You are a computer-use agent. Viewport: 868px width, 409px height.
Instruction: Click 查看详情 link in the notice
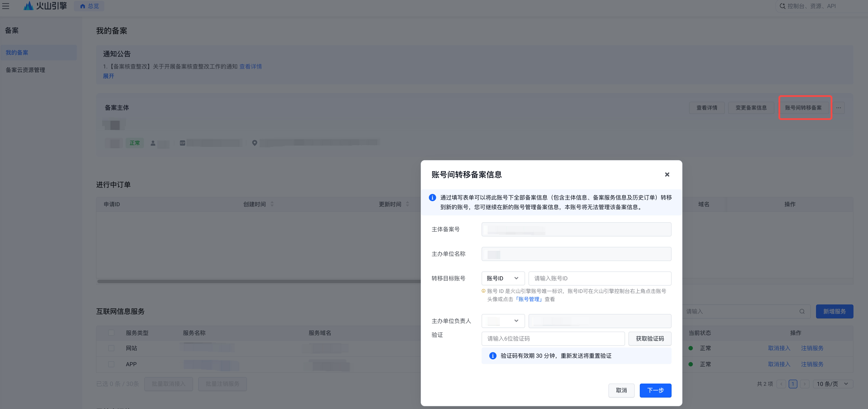point(250,66)
